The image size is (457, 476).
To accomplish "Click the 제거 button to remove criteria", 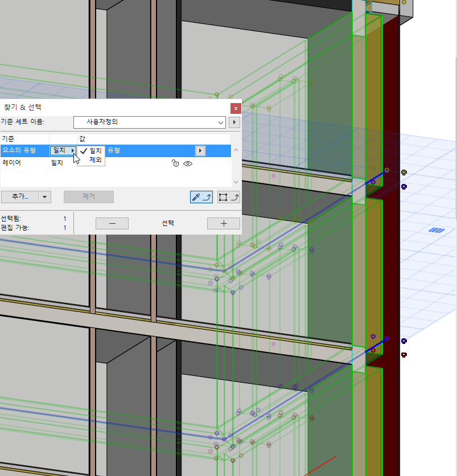I will pos(88,196).
